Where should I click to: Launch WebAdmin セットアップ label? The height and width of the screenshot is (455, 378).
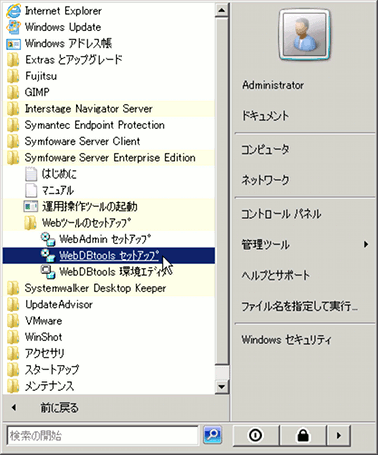click(x=105, y=239)
